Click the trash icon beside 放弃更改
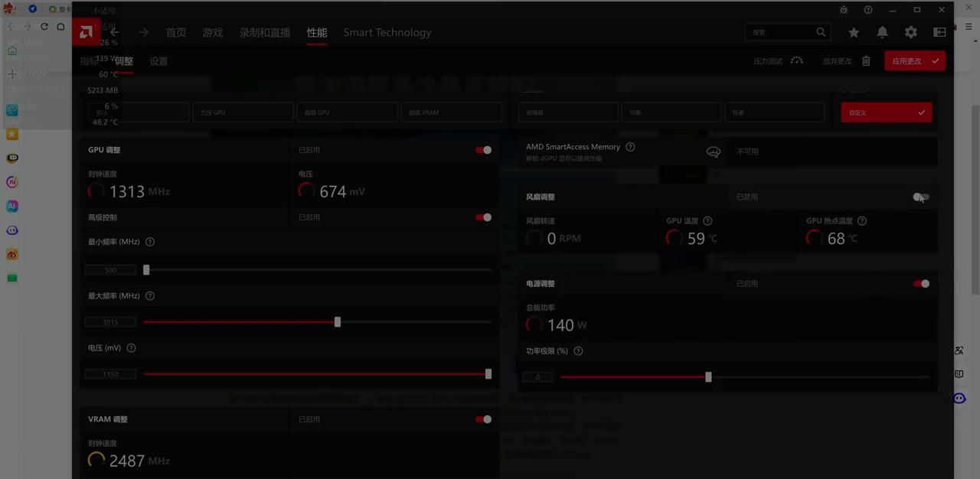 click(866, 61)
